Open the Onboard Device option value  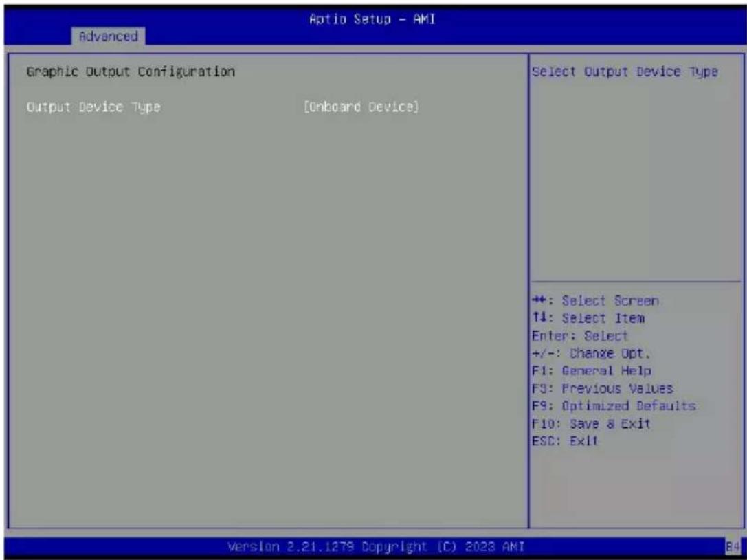click(361, 107)
